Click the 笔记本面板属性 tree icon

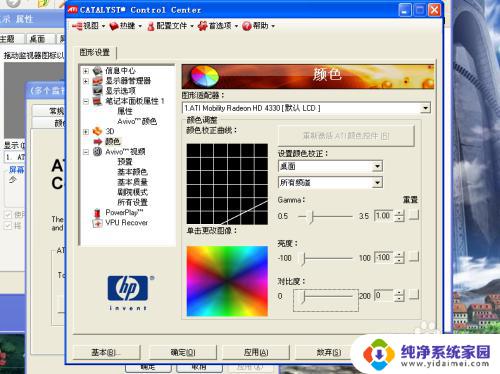coord(97,101)
